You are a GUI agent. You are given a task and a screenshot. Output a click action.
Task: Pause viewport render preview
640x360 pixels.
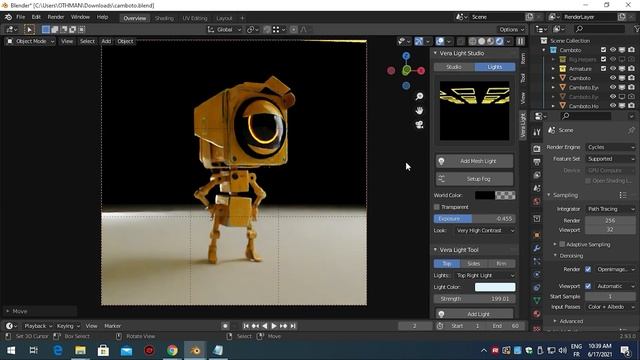coord(520,41)
